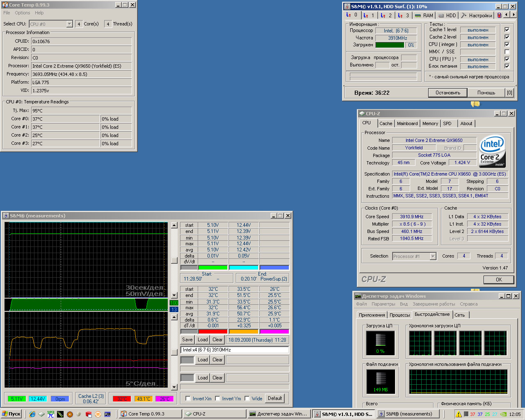
Task: Click the Task Manager title bar icon
Action: coord(358,296)
